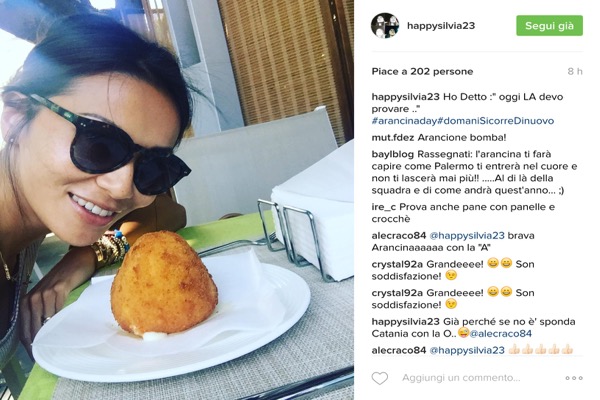Screen dimensions: 600x400
Task: Toggle the Segui già follow button
Action: (549, 26)
